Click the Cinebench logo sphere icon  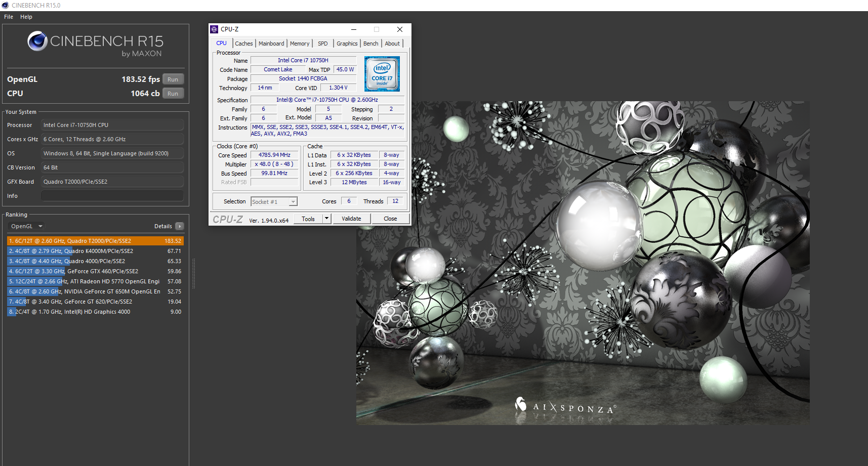37,41
